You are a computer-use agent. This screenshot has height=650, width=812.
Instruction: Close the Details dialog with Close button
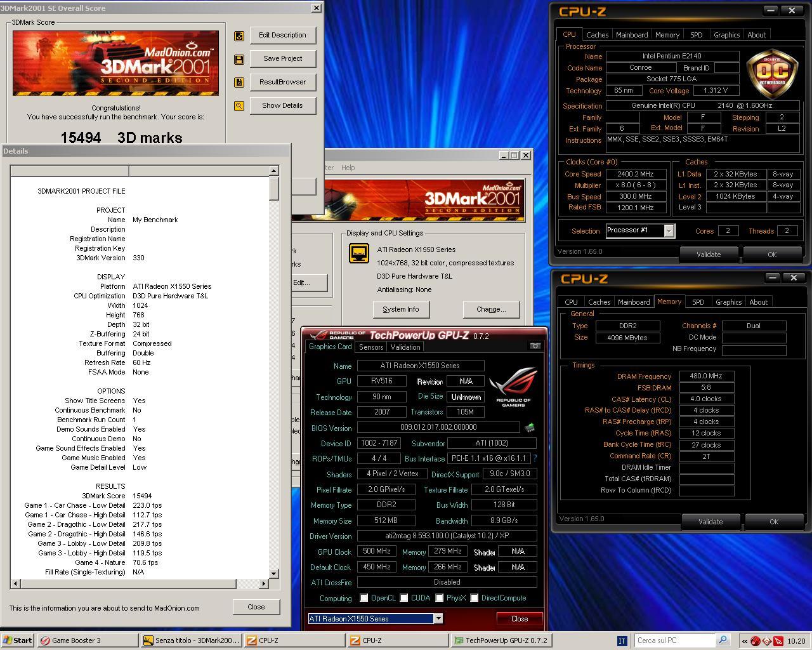pos(256,607)
